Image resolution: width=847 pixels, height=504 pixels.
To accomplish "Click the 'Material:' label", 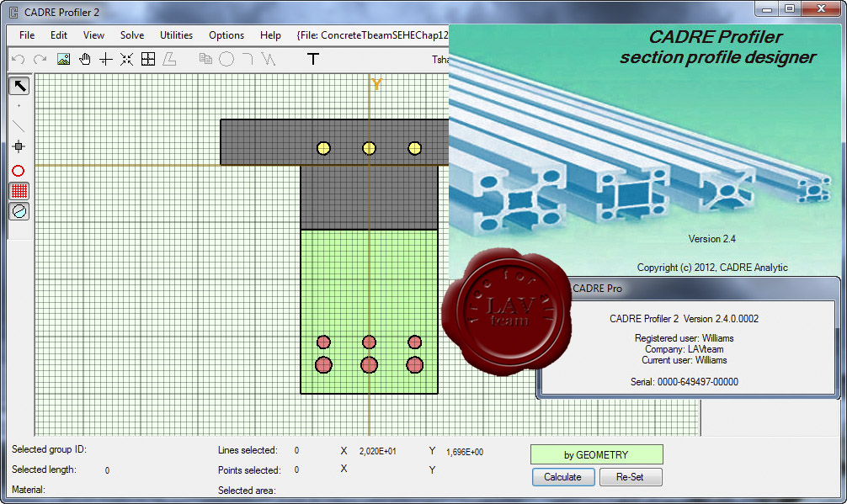I will click(28, 490).
